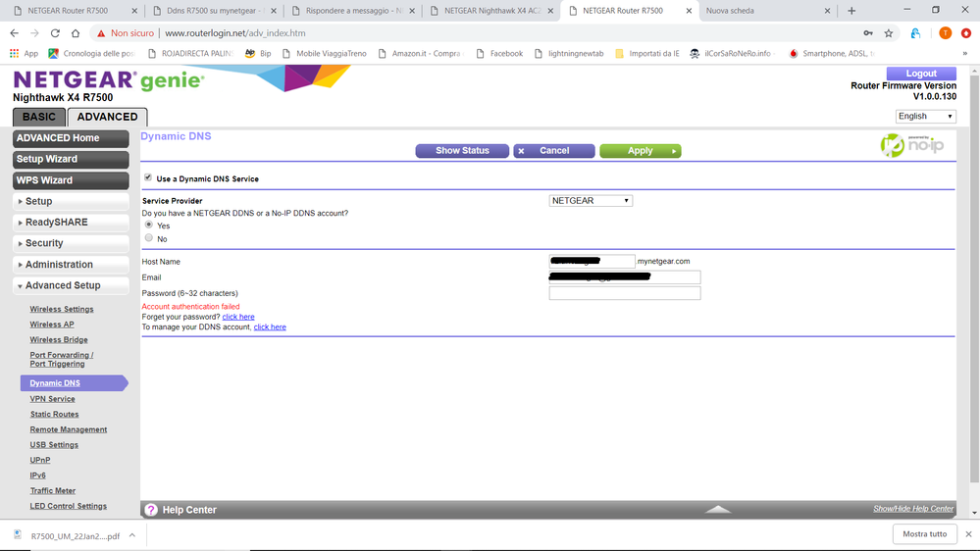Click the Cancel button
This screenshot has height=551, width=980.
coord(553,151)
